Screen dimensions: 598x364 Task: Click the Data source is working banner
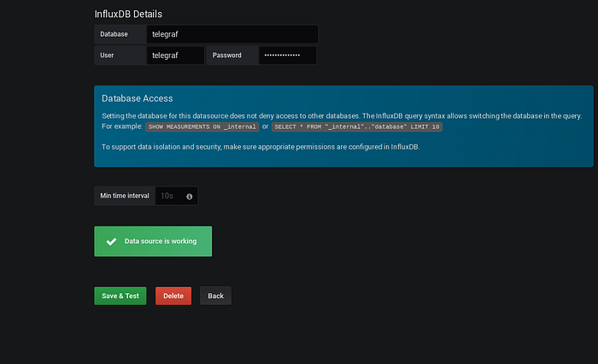pos(153,242)
